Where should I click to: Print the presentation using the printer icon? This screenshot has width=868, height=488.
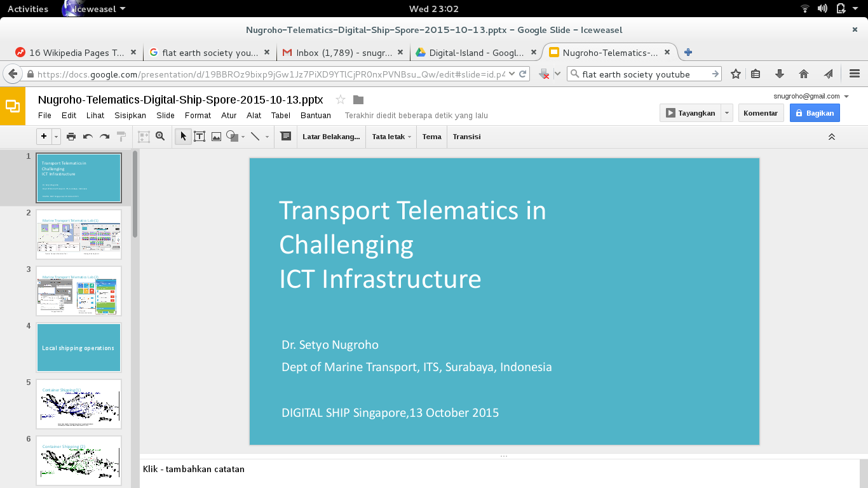click(x=71, y=137)
